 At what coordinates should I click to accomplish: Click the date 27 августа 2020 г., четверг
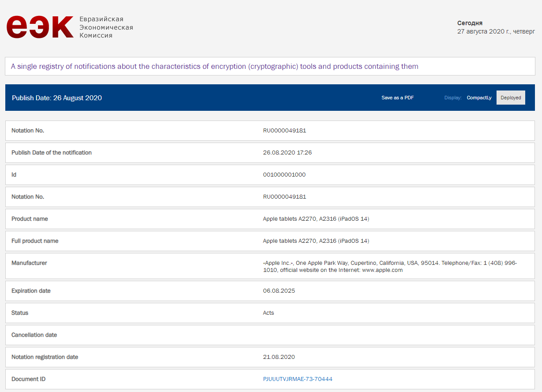coord(496,32)
